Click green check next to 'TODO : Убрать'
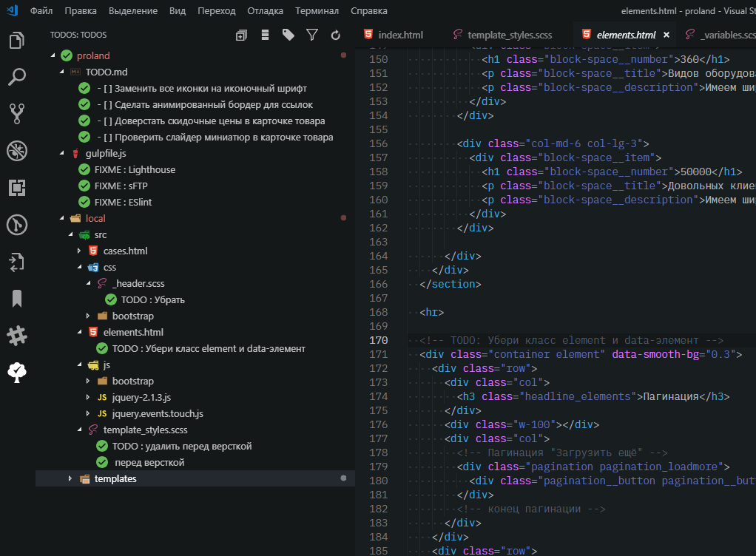This screenshot has height=556, width=756. point(111,300)
